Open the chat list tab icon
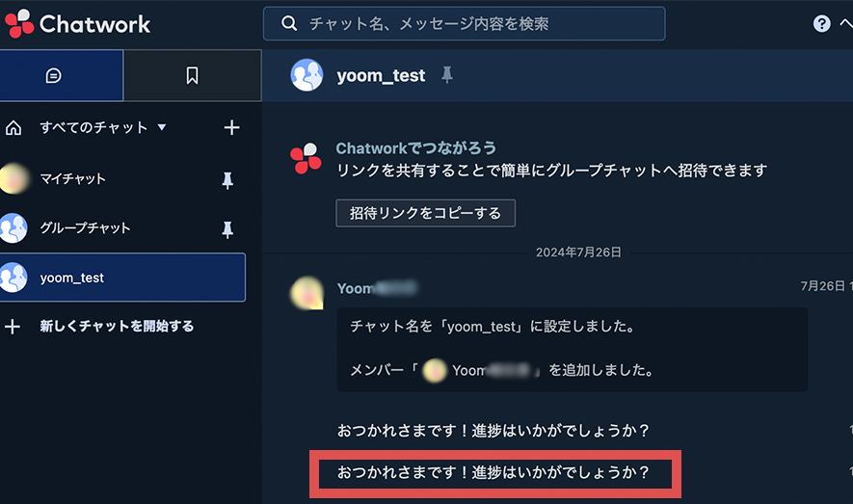 [x=53, y=75]
